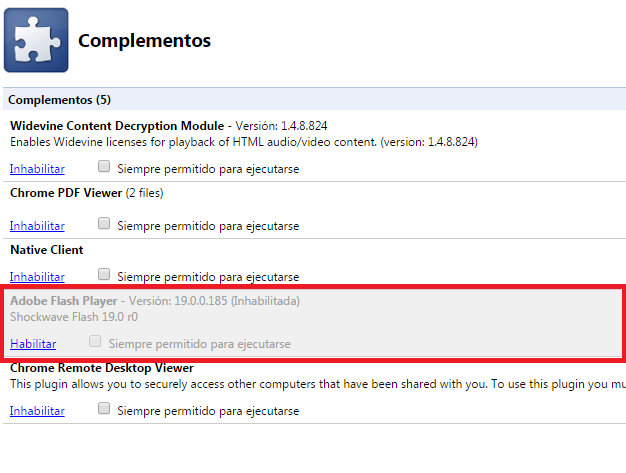Select the Chrome Remote Desktop Viewer title
This screenshot has width=626, height=473.
point(101,368)
